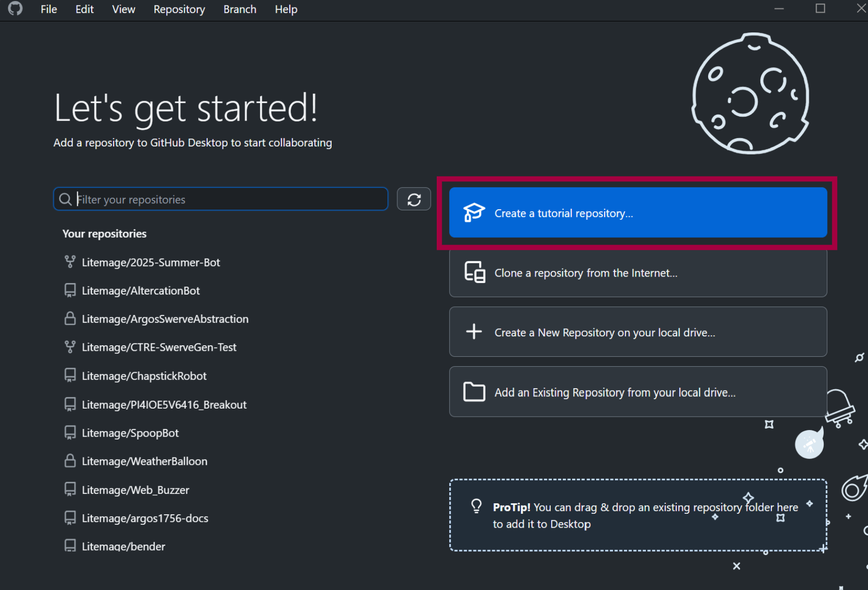The image size is (868, 590).
Task: Click the repository book icon beside SpoopBot
Action: point(70,433)
